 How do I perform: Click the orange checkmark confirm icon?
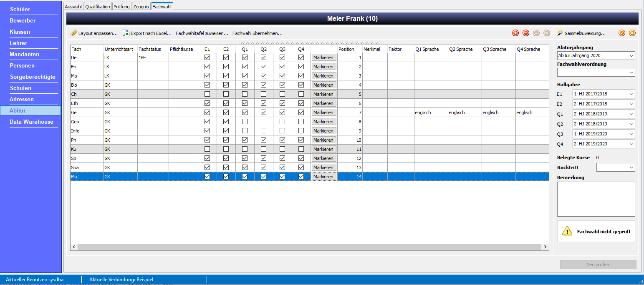pos(622,33)
